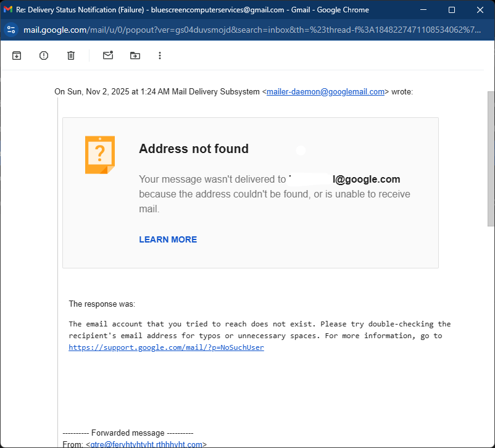Click the Gmail icon in title bar
This screenshot has height=448, width=495.
8,10
